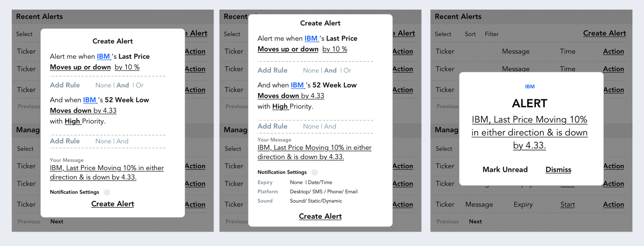Select 'Or' rule option in left dialog
Image resolution: width=644 pixels, height=246 pixels.
point(140,85)
